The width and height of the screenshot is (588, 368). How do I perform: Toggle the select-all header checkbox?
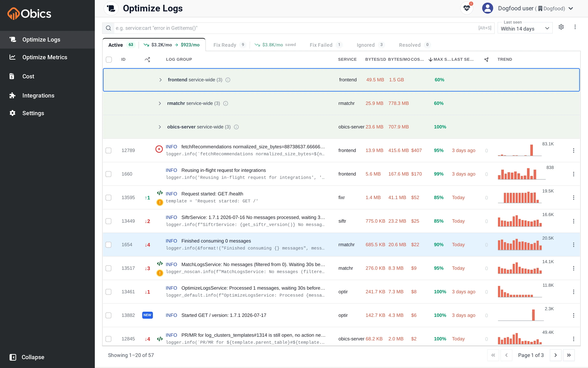[109, 60]
